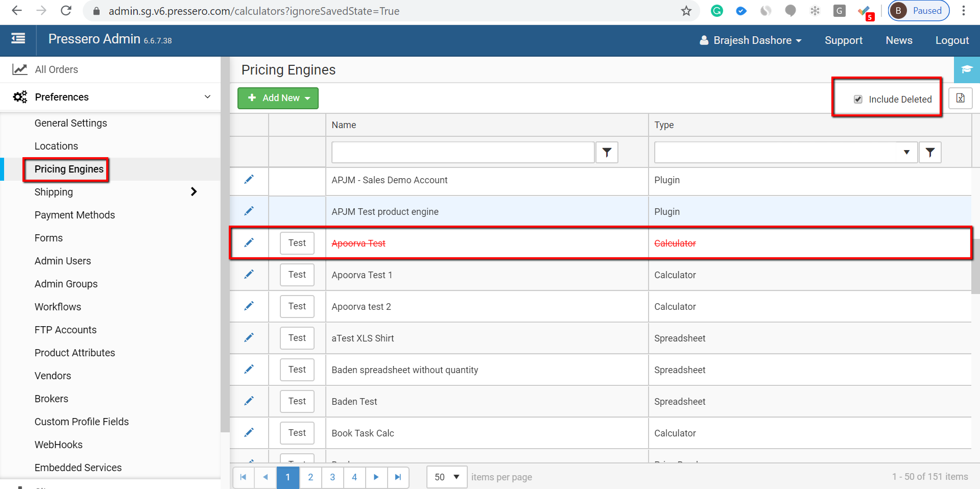Open Embedded Services in sidebar

[x=78, y=468]
